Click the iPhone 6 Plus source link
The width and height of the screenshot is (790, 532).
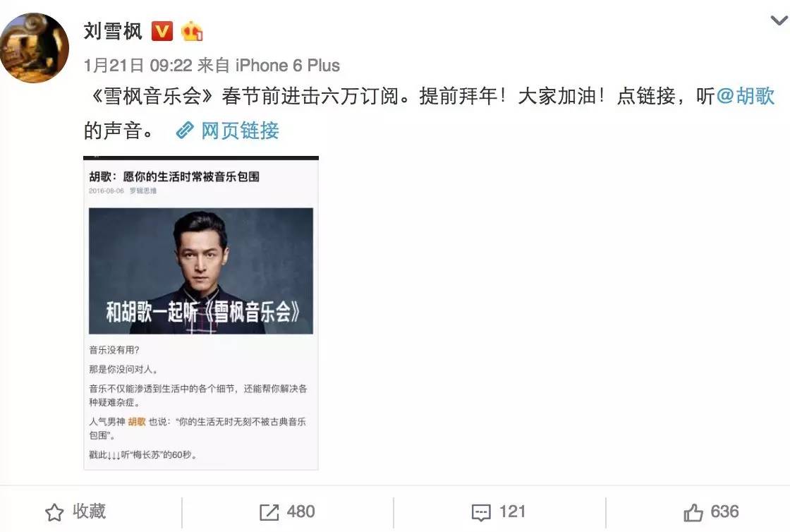pos(288,66)
